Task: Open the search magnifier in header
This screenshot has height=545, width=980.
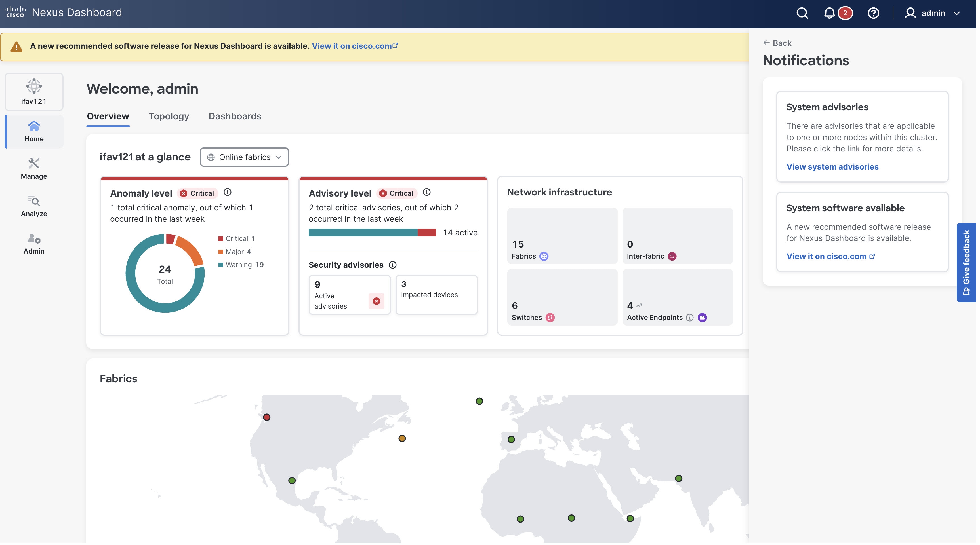Action: coord(802,13)
